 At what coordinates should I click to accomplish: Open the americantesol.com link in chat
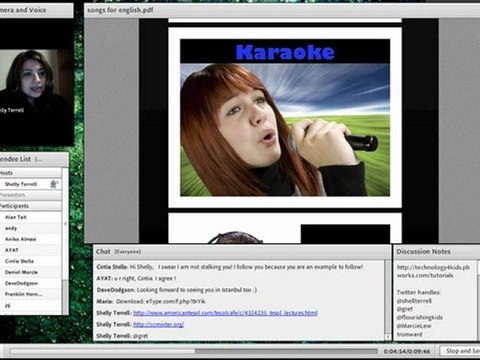coord(225,313)
